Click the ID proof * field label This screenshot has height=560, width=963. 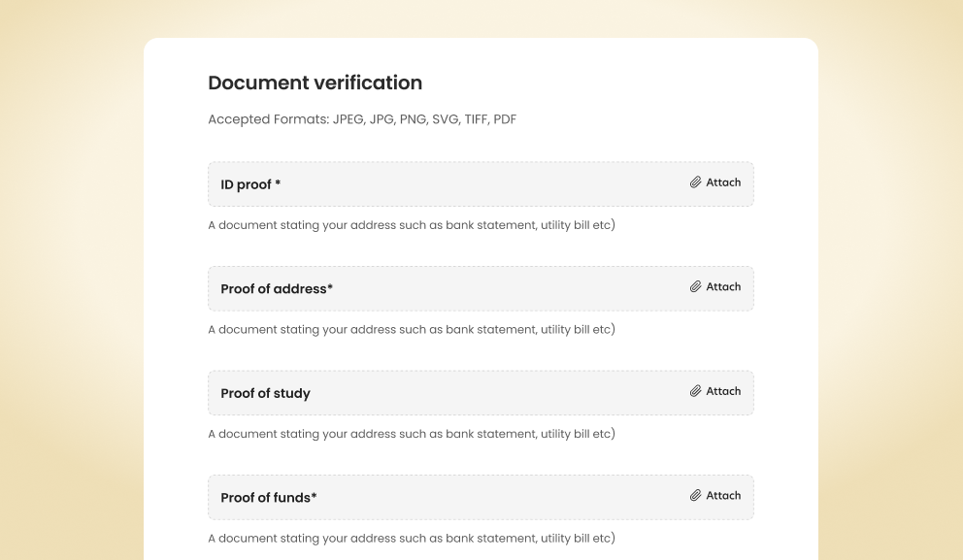click(250, 184)
